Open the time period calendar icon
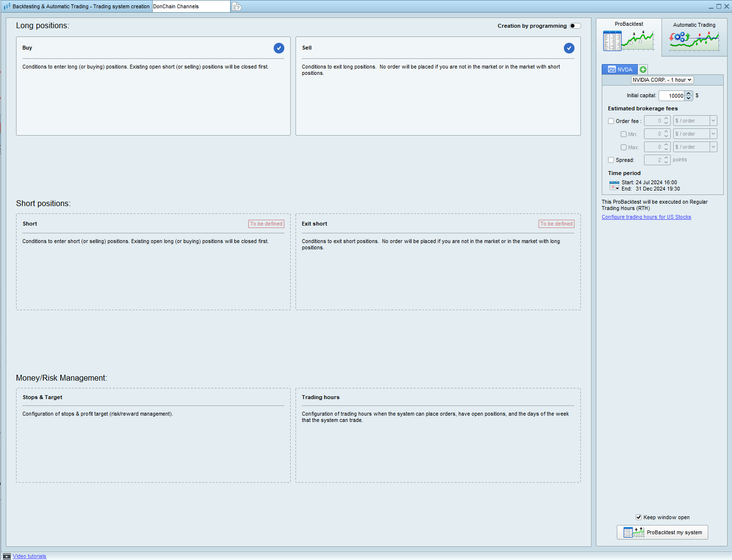Image resolution: width=732 pixels, height=560 pixels. [614, 185]
